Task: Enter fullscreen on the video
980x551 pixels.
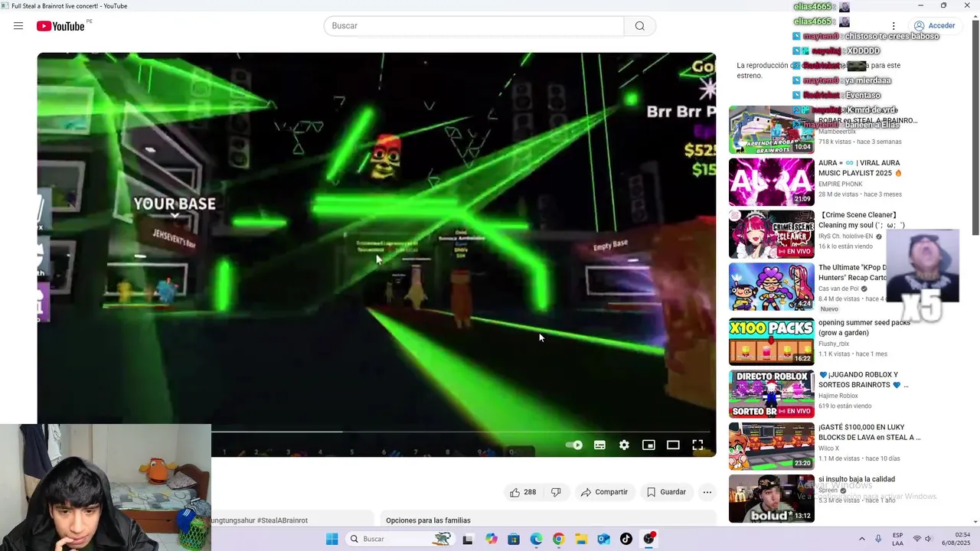Action: coord(697,445)
